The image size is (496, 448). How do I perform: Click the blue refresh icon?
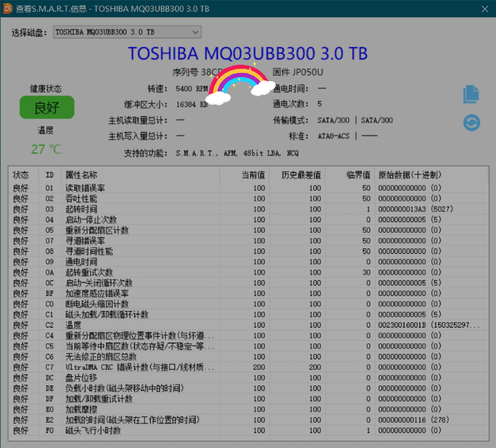tap(472, 122)
